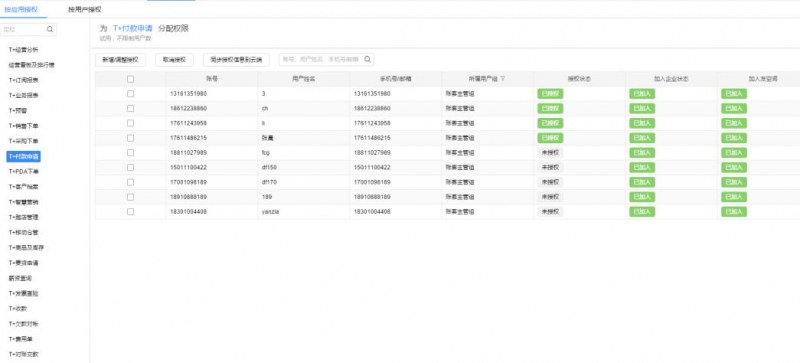800x363 pixels.
Task: Open the 所属用户组 column filter icon
Action: (503, 79)
